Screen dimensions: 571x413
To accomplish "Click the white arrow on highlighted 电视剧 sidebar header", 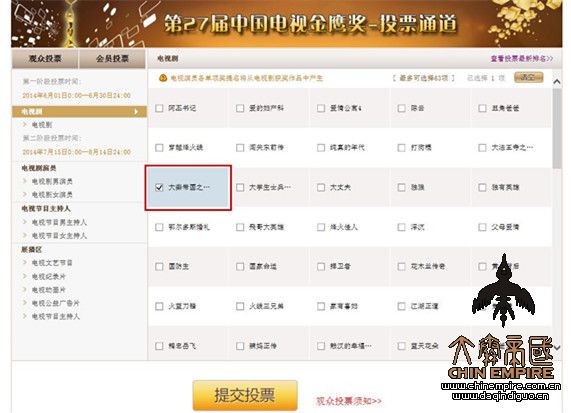I will click(x=136, y=111).
